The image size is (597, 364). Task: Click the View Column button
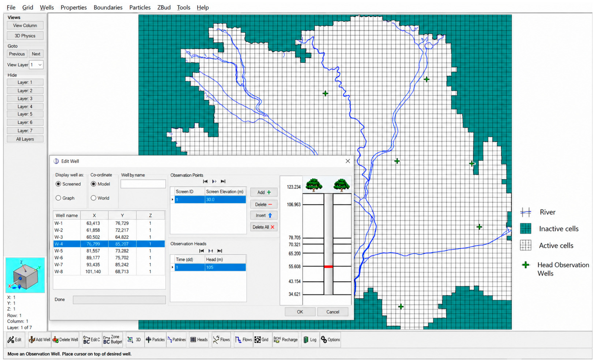[x=25, y=25]
